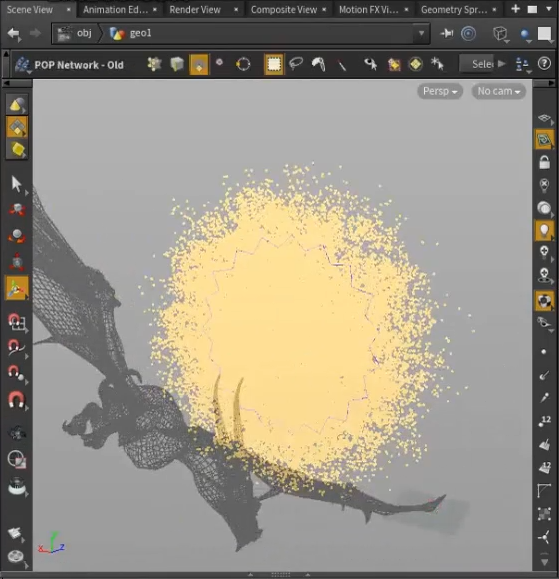Click the orange box selection icon
Image resolution: width=559 pixels, height=579 pixels.
coord(394,65)
